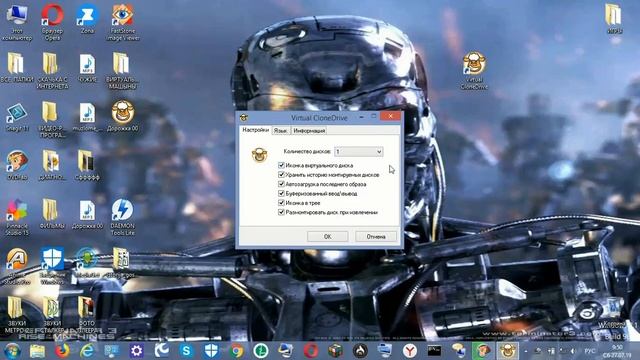The width and height of the screenshot is (640, 360).
Task: Toggle Хранить историю монтируемых дисков checkbox
Action: point(281,175)
